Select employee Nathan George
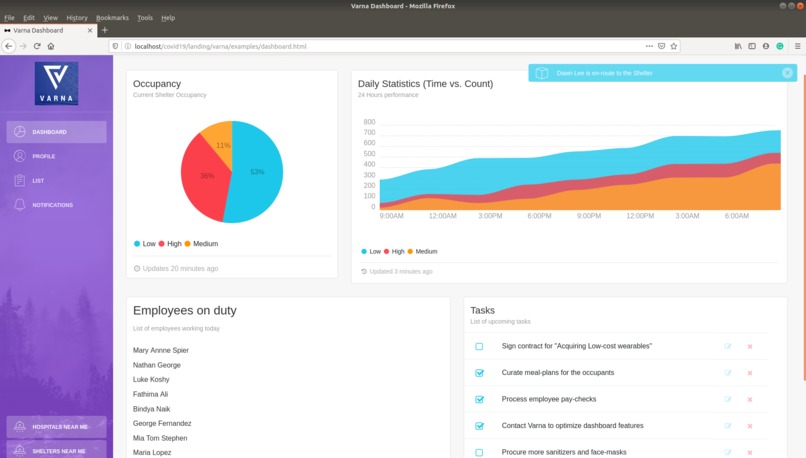The image size is (806, 458). [157, 365]
